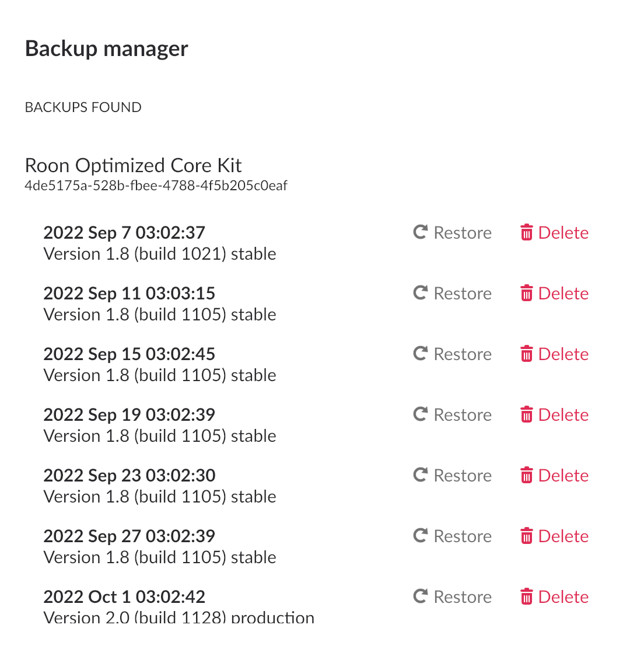Click Restore text for Sep 23 backup
644x656 pixels.
[x=463, y=476]
